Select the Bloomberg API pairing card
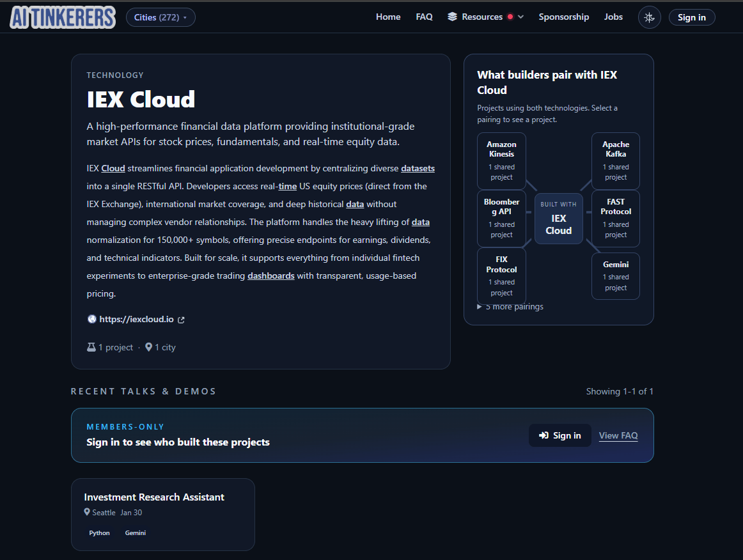Screen dimensions: 743x560 [502, 219]
